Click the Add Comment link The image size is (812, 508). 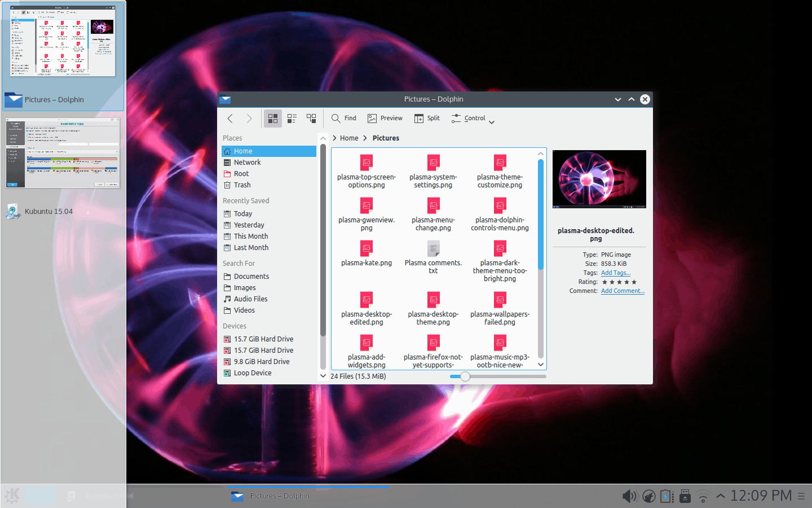coord(623,291)
